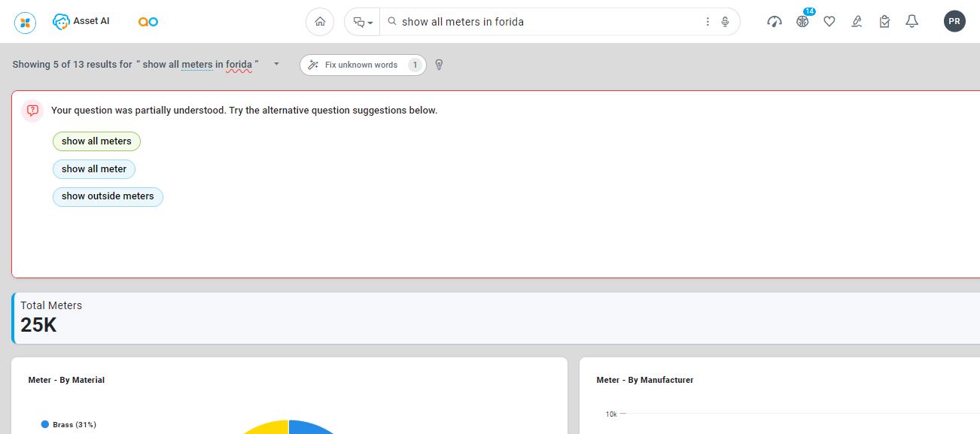Open the notifications bell icon
The height and width of the screenshot is (434, 980).
[x=912, y=22]
